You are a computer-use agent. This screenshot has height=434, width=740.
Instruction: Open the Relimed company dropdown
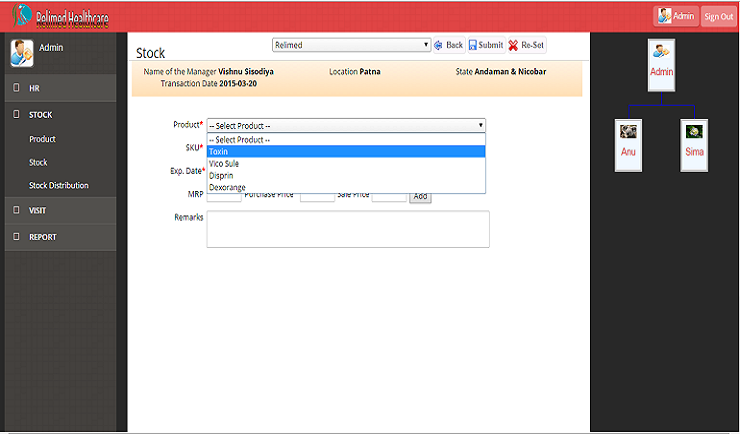pyautogui.click(x=351, y=45)
